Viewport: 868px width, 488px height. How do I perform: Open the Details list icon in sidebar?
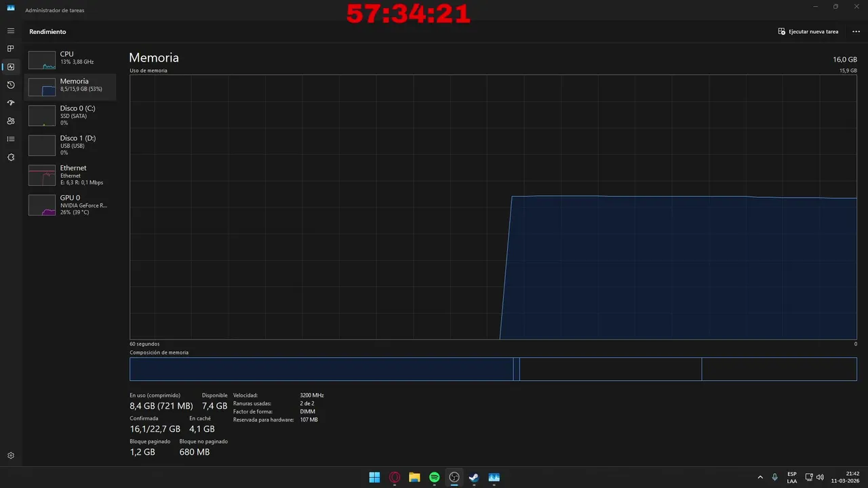coord(11,139)
